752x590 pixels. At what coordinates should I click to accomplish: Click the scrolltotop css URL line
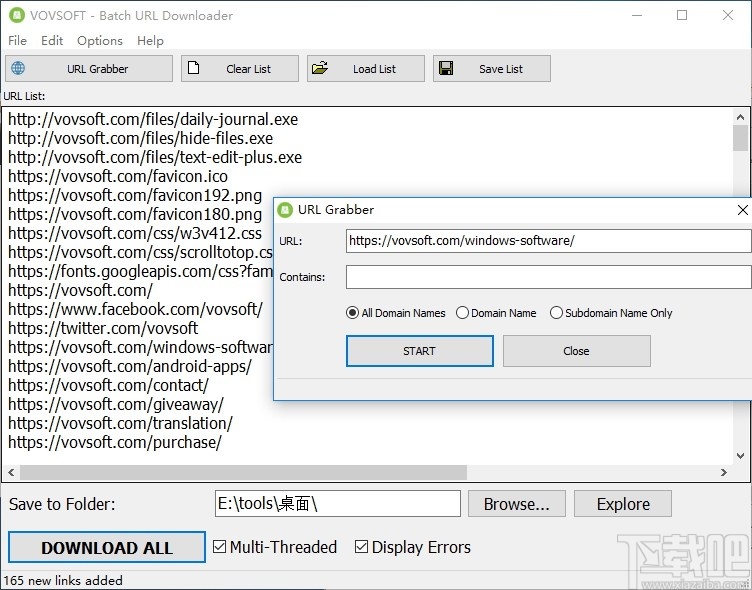pyautogui.click(x=140, y=252)
